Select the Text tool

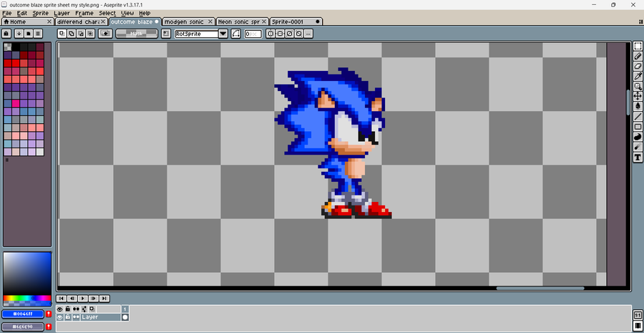tap(638, 157)
